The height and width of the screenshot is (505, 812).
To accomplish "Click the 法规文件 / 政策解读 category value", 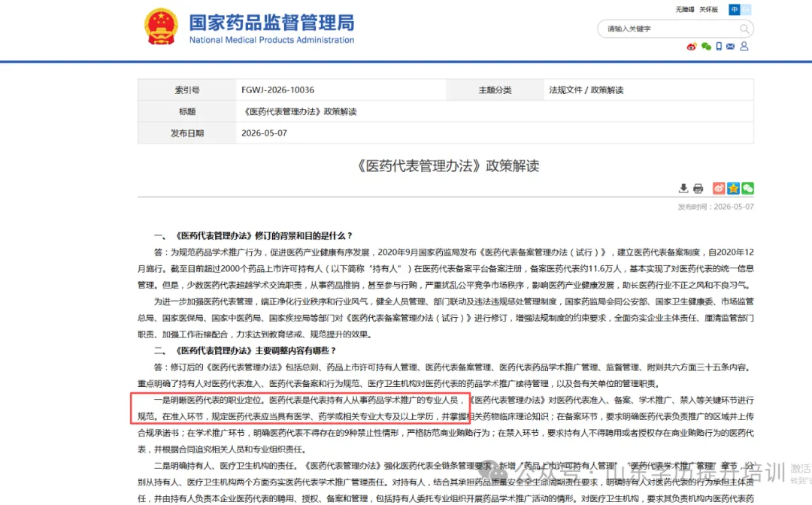I will [x=586, y=90].
